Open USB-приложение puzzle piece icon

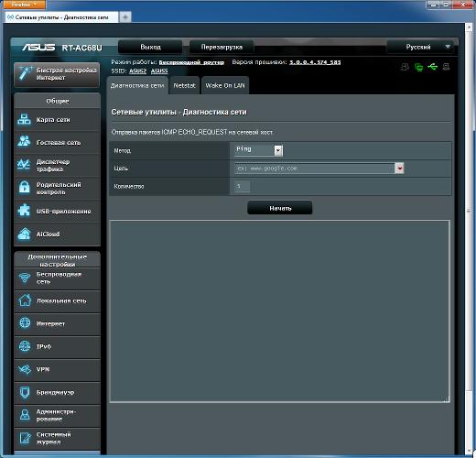pos(24,211)
